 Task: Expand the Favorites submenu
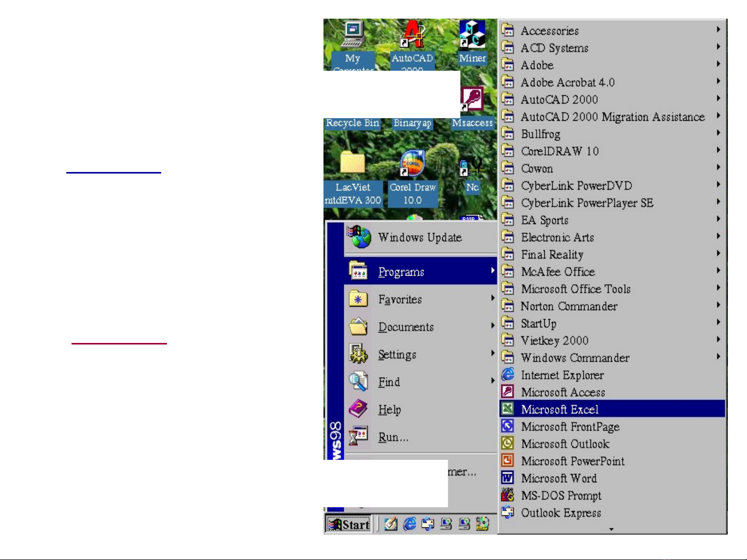coord(400,299)
